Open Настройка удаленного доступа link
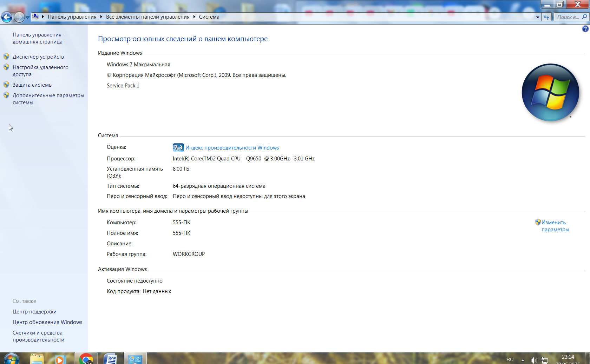Viewport: 590px width, 364px height. pyautogui.click(x=40, y=71)
